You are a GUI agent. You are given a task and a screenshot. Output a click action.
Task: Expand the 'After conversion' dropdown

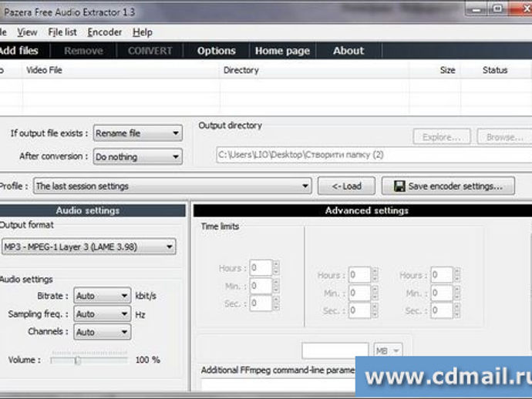[138, 156]
